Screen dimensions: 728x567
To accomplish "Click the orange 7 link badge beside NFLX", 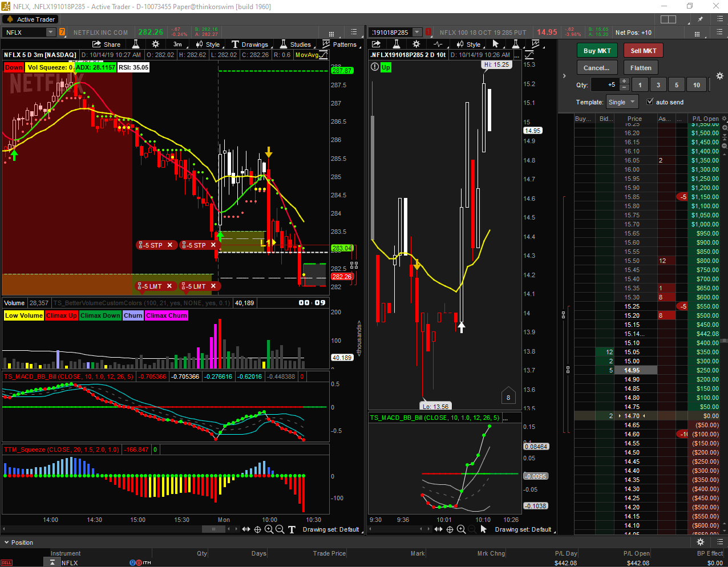I will point(62,33).
